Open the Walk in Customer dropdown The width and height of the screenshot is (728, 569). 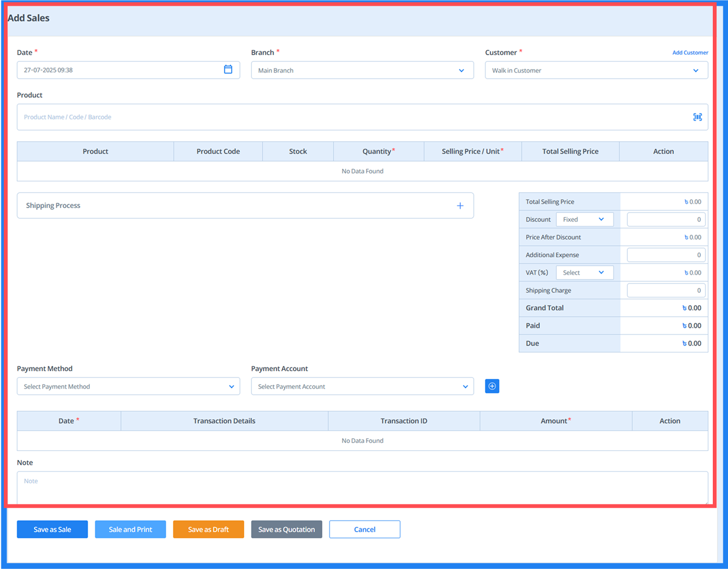(596, 70)
